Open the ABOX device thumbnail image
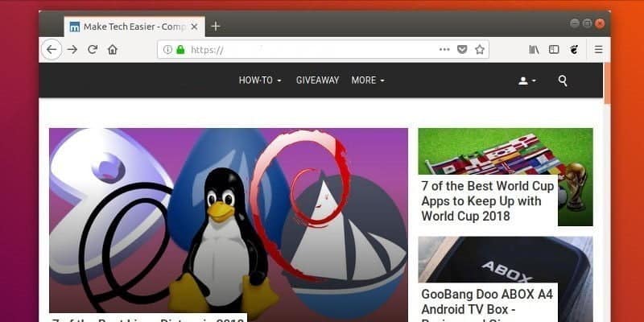 click(x=506, y=259)
